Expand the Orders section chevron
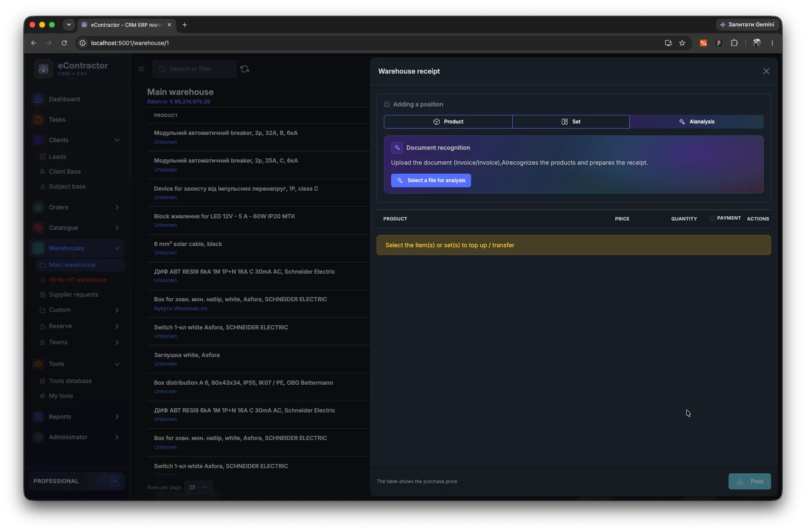The height and width of the screenshot is (532, 806). 117,207
